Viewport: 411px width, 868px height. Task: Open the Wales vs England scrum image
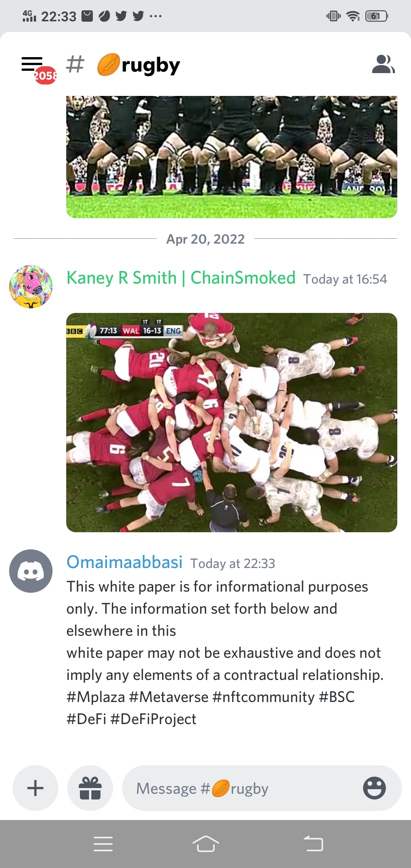[232, 423]
